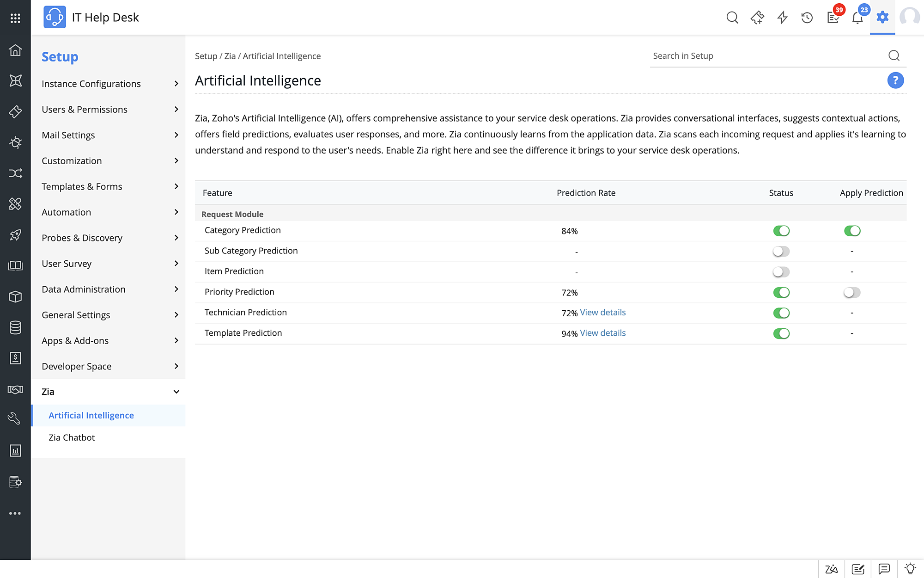
Task: View details for Technician Prediction
Action: (x=602, y=312)
